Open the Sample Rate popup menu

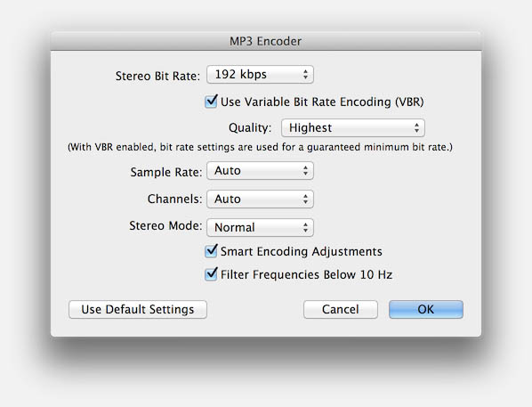click(x=260, y=170)
